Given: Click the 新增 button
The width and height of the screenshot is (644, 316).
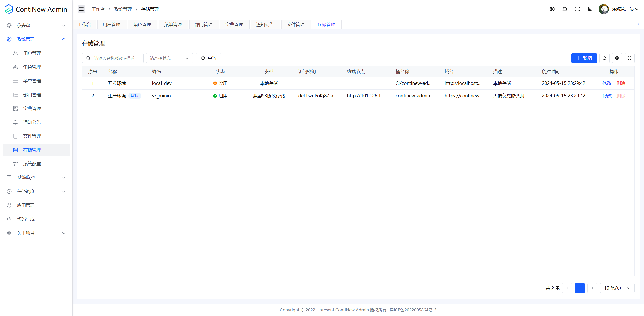Looking at the screenshot, I should pyautogui.click(x=584, y=58).
